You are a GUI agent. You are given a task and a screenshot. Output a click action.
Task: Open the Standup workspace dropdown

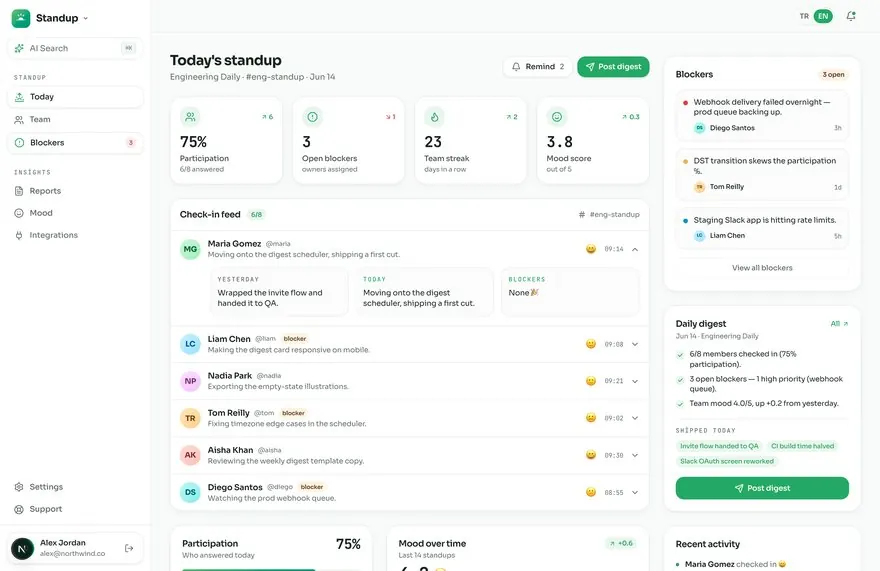pyautogui.click(x=86, y=18)
